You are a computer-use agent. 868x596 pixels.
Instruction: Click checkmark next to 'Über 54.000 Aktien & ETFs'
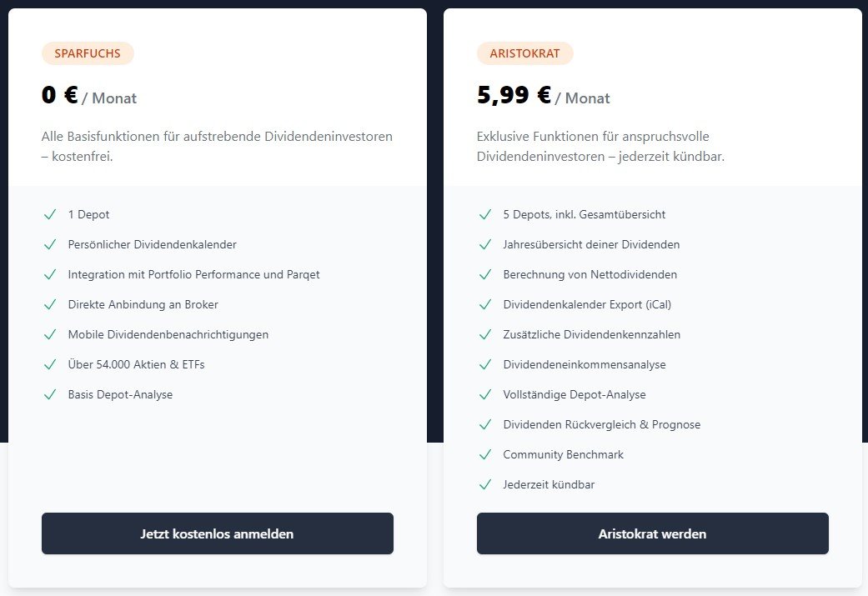[x=50, y=364]
